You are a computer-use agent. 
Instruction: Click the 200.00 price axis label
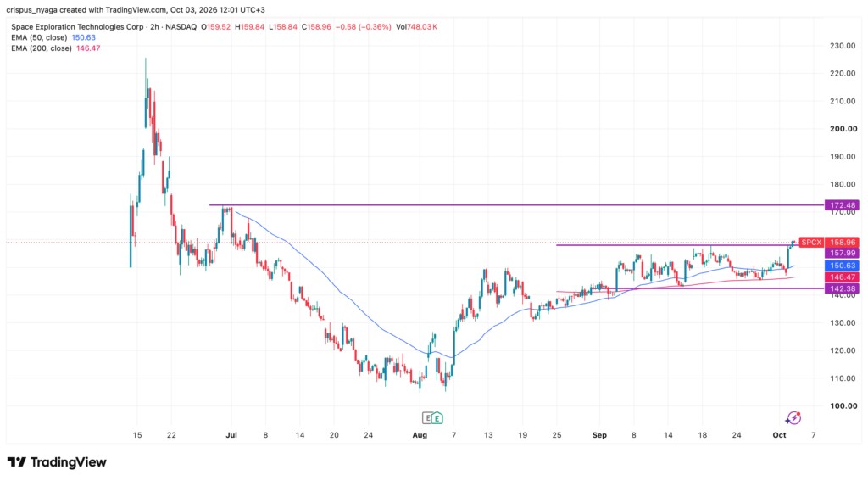pos(843,129)
